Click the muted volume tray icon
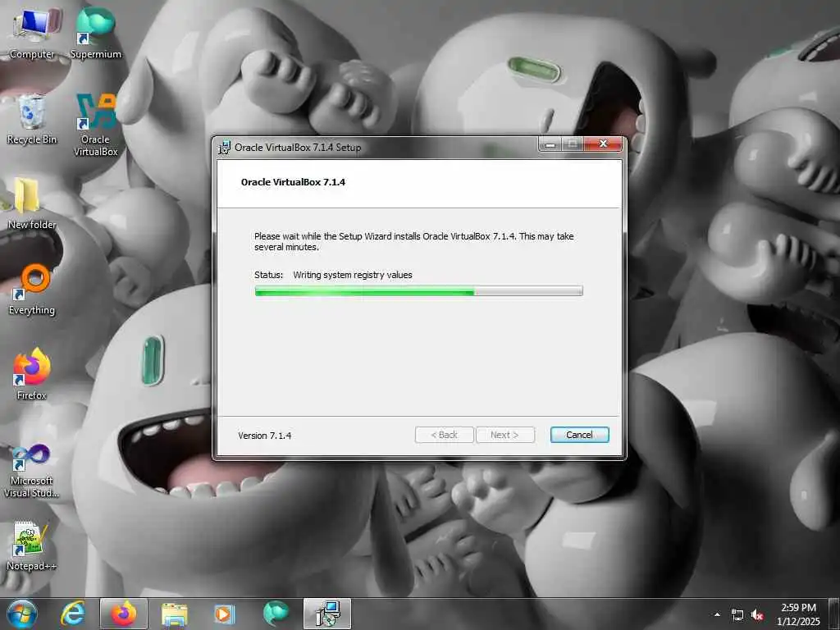The width and height of the screenshot is (840, 630). (x=757, y=615)
